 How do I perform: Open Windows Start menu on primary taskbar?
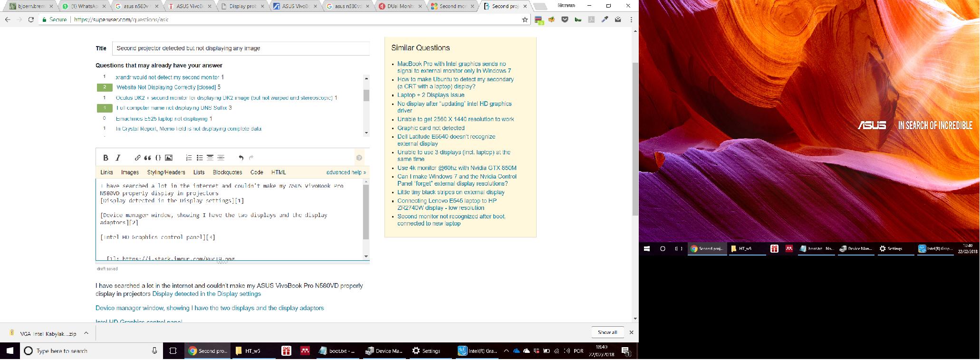(x=10, y=351)
